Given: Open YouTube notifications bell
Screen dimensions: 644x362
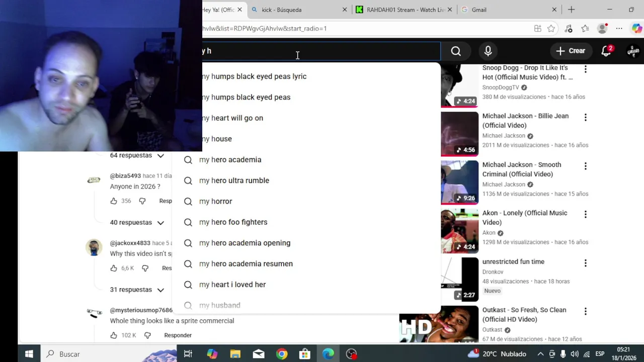Looking at the screenshot, I should (x=606, y=51).
